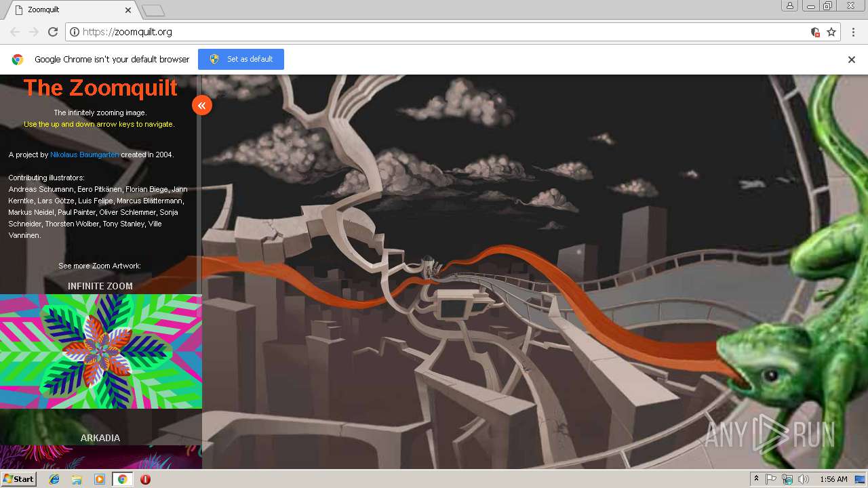
Task: Open the file explorer folder on the taskbar
Action: point(77,479)
